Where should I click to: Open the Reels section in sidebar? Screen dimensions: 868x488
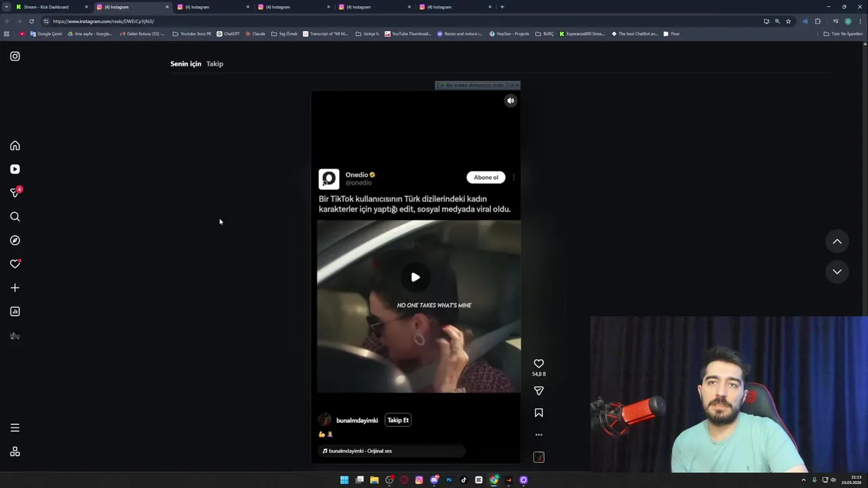point(15,169)
